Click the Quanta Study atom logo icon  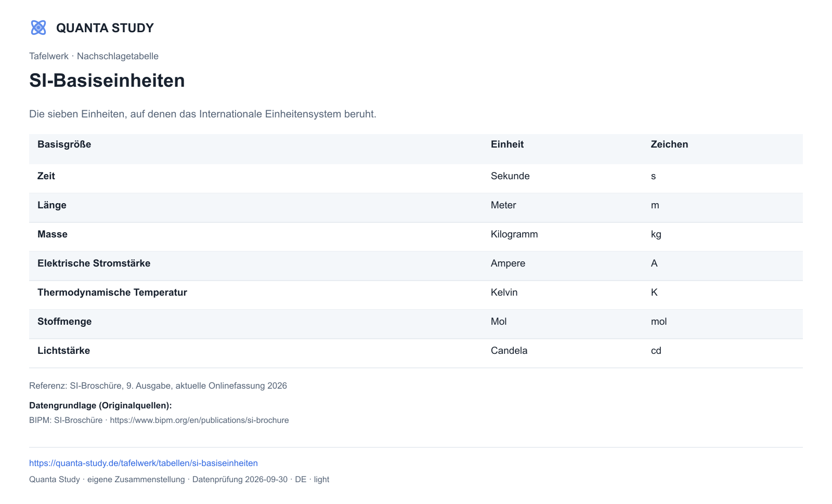(38, 28)
